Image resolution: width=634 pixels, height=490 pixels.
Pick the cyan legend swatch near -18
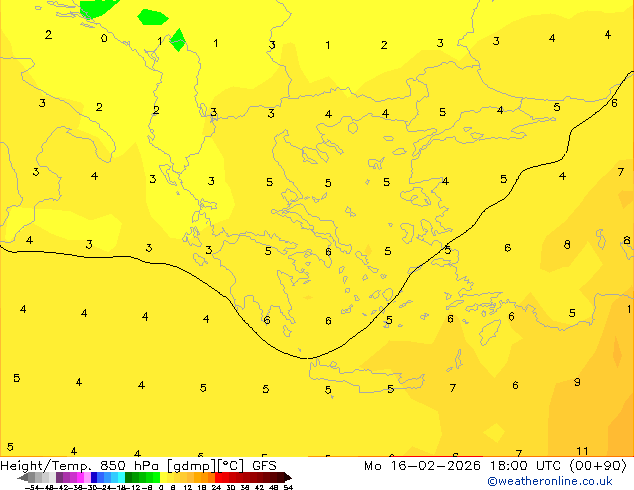(x=121, y=477)
